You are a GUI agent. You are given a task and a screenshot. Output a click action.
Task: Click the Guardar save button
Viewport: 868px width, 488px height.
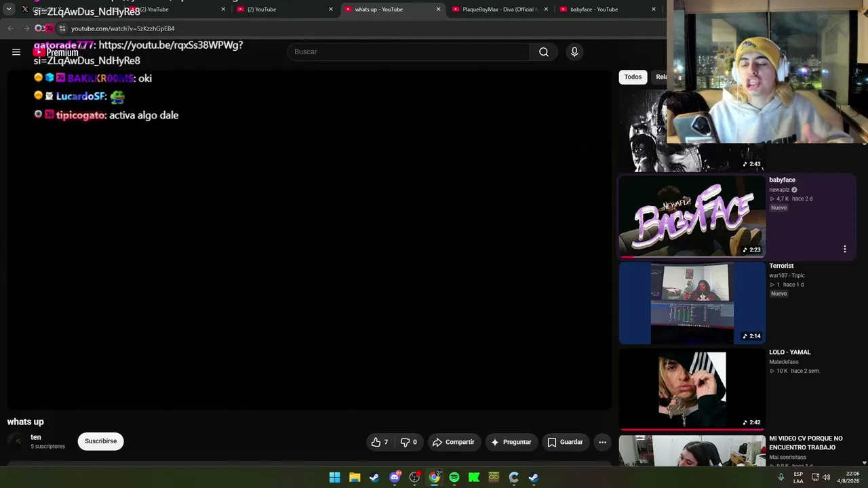(566, 442)
